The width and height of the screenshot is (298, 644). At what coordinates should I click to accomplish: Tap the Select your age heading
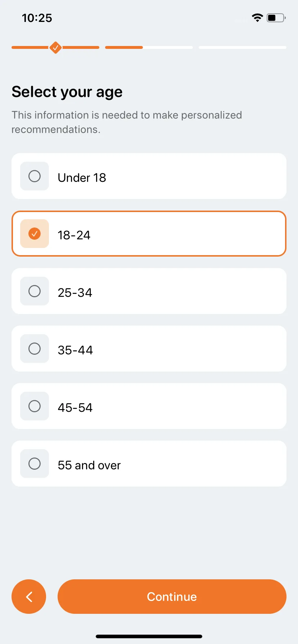pyautogui.click(x=67, y=92)
